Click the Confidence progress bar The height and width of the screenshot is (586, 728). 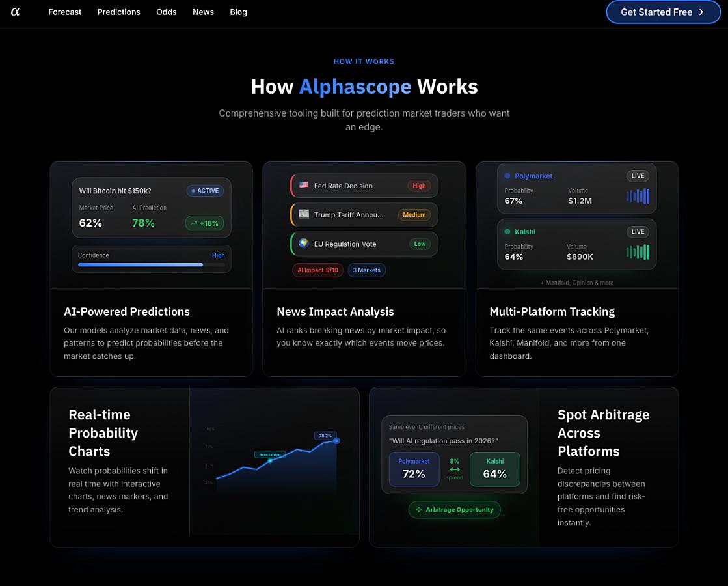(152, 265)
